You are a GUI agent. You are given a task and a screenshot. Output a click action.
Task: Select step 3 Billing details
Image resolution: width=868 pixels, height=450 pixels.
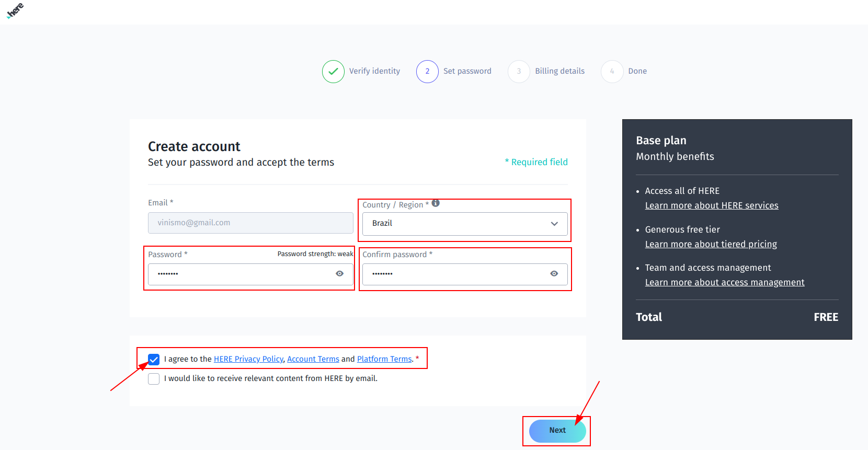point(547,72)
